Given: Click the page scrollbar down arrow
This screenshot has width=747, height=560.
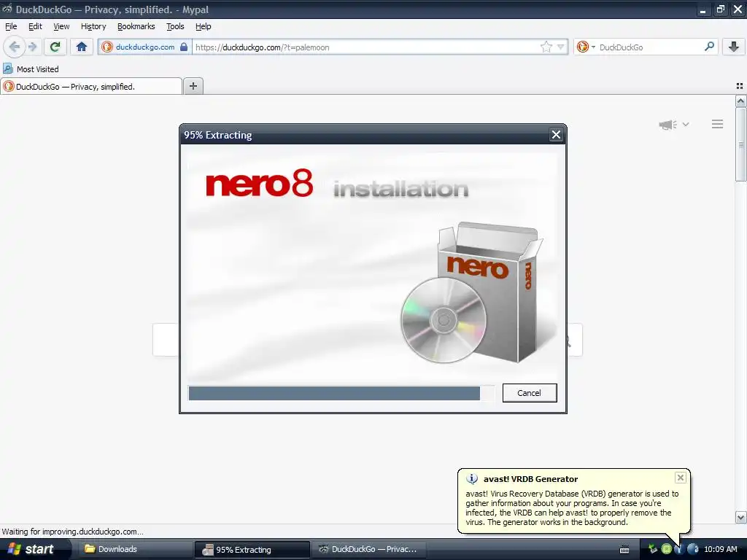Looking at the screenshot, I should [x=740, y=517].
